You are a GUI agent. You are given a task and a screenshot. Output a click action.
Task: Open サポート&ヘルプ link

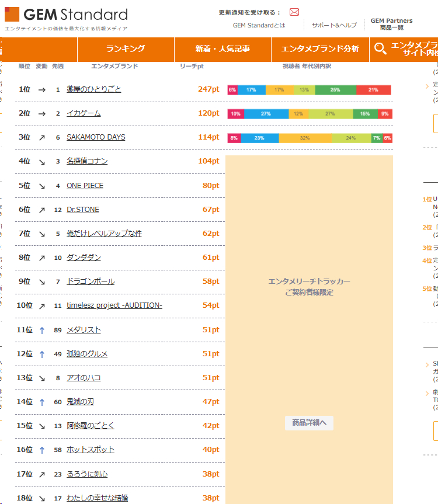point(334,25)
